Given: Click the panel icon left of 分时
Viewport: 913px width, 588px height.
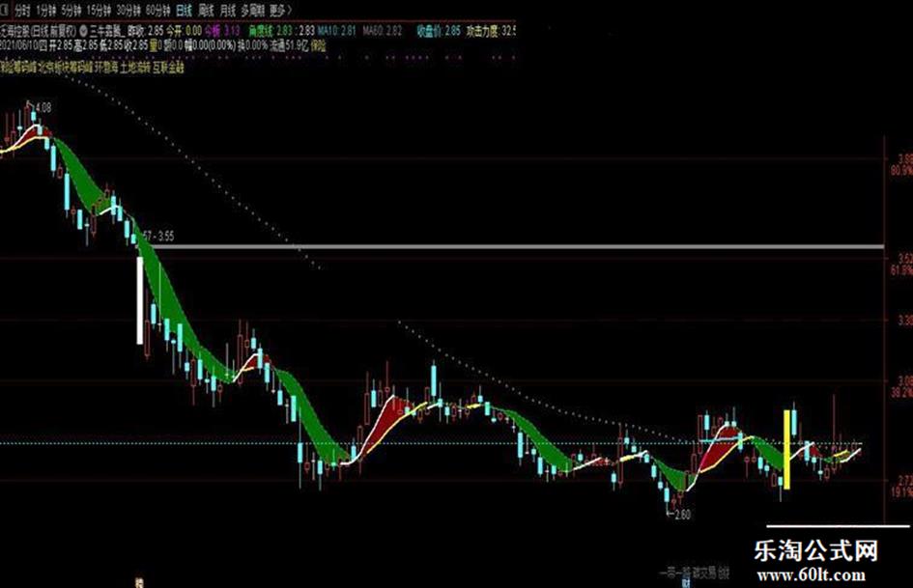Looking at the screenshot, I should 4,10.
